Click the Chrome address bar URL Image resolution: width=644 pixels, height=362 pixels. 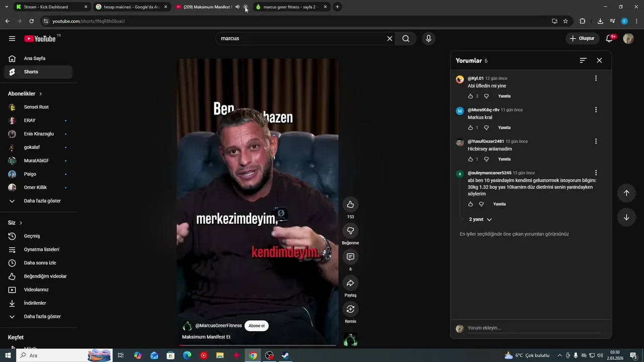[89, 21]
